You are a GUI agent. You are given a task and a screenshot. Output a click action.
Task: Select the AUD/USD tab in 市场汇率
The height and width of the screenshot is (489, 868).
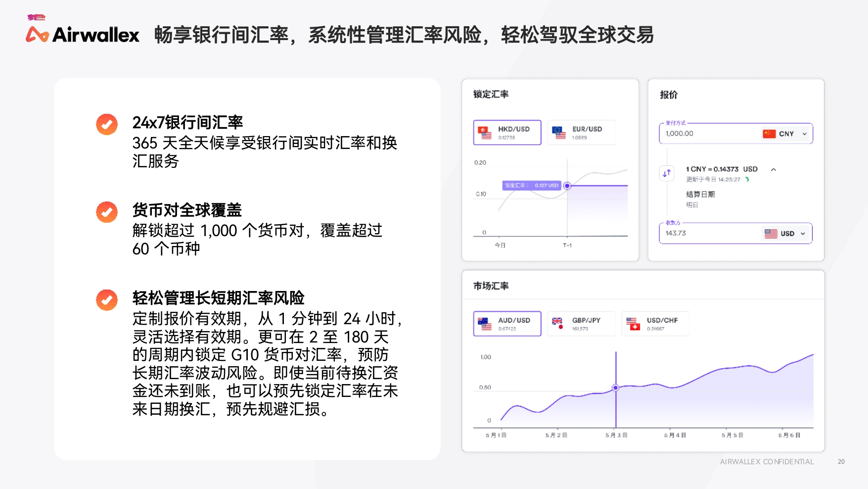point(507,323)
